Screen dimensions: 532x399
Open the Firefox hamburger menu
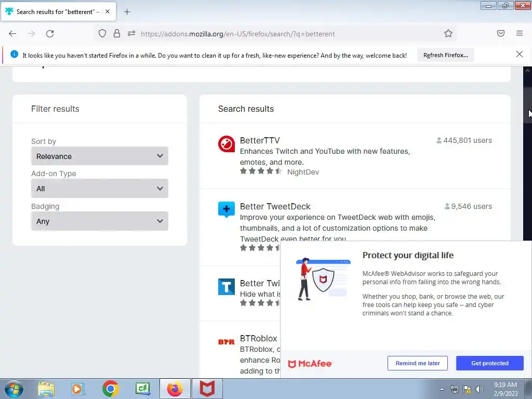pyautogui.click(x=520, y=33)
